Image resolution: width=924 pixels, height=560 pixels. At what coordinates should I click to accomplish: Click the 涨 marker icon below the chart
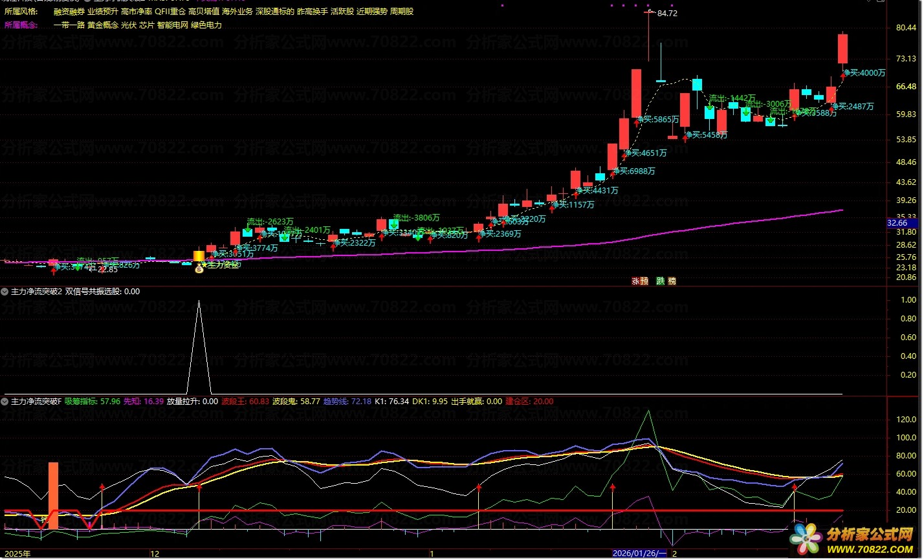coord(635,281)
